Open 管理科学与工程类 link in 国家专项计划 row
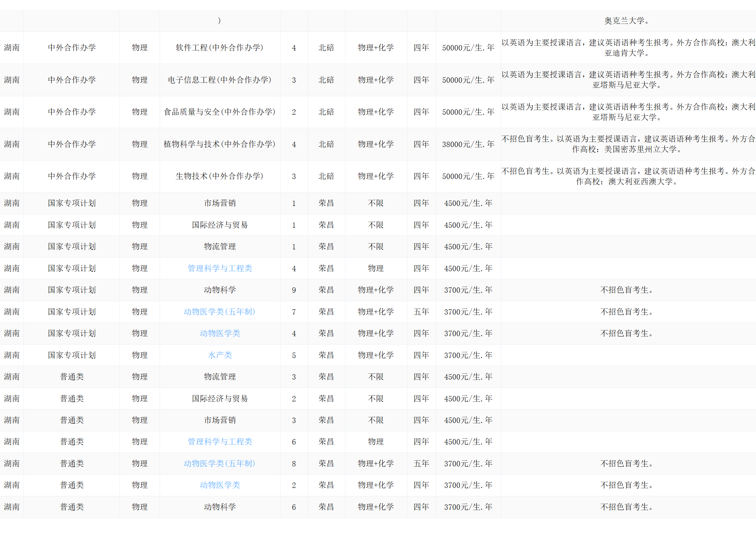Screen dimensions: 756x534 [220, 268]
